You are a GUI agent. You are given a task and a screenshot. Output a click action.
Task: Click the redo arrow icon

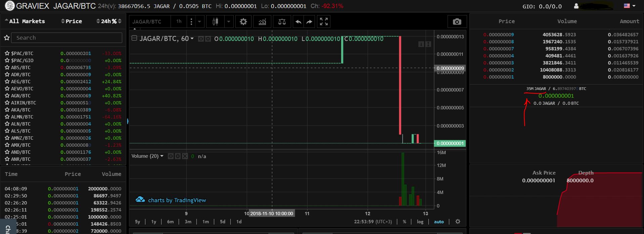[309, 22]
